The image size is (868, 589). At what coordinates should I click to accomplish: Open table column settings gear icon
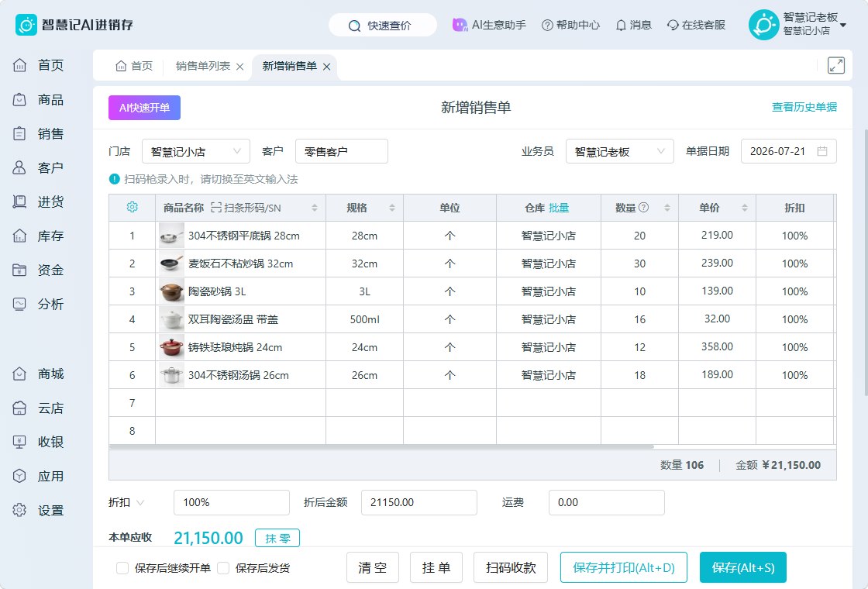(x=132, y=207)
